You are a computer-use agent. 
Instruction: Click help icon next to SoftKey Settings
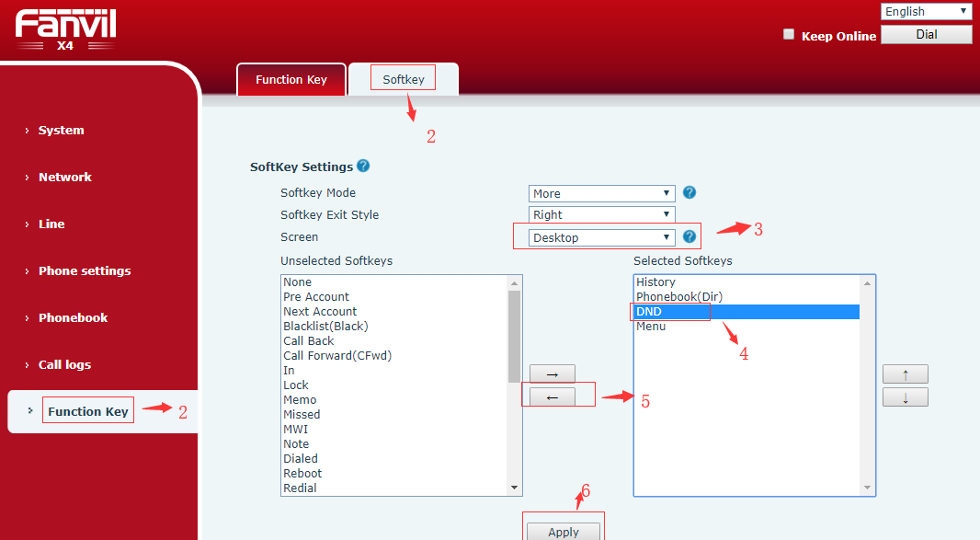(363, 167)
